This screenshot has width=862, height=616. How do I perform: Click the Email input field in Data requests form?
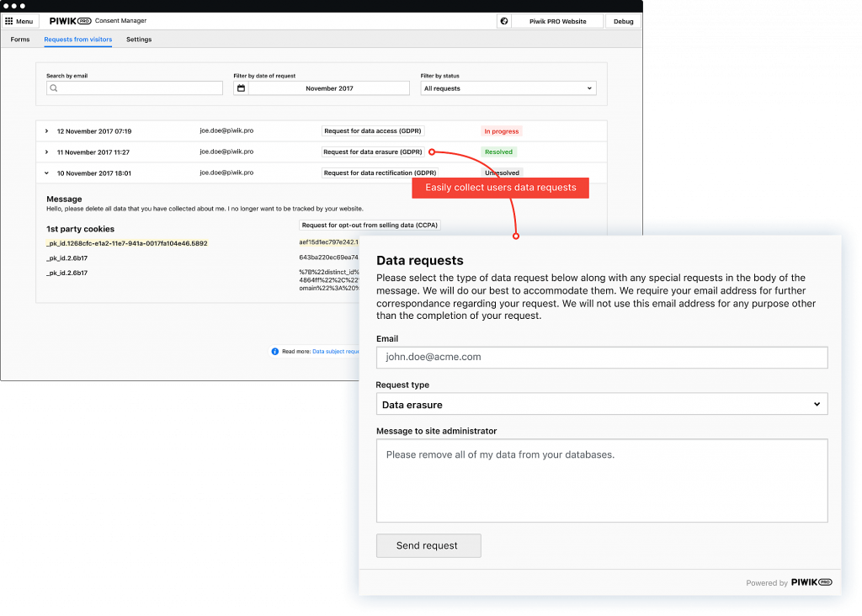coord(601,357)
